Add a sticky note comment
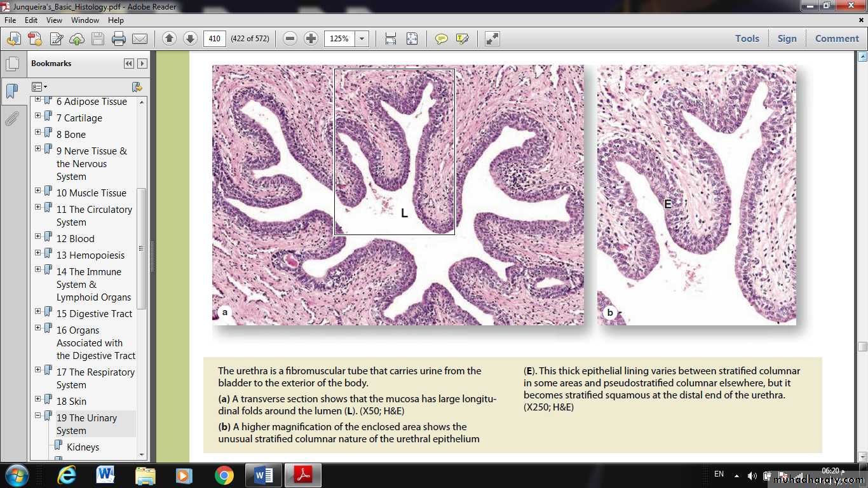This screenshot has height=488, width=868. point(441,39)
